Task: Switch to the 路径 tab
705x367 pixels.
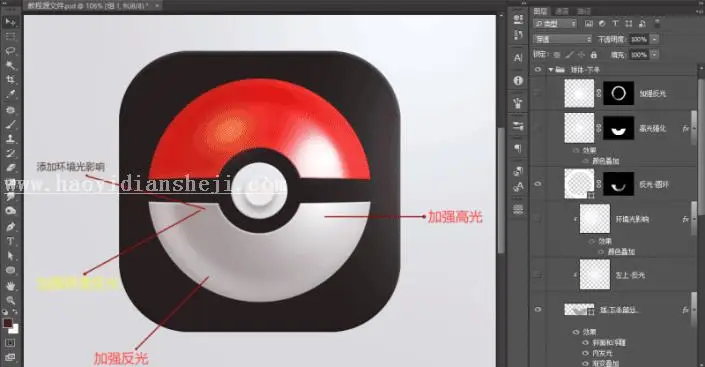Action: 584,11
